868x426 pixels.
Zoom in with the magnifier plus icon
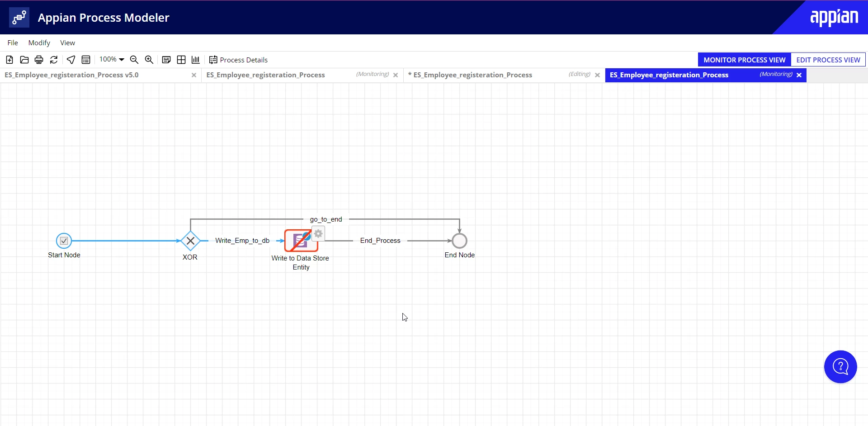pyautogui.click(x=149, y=60)
